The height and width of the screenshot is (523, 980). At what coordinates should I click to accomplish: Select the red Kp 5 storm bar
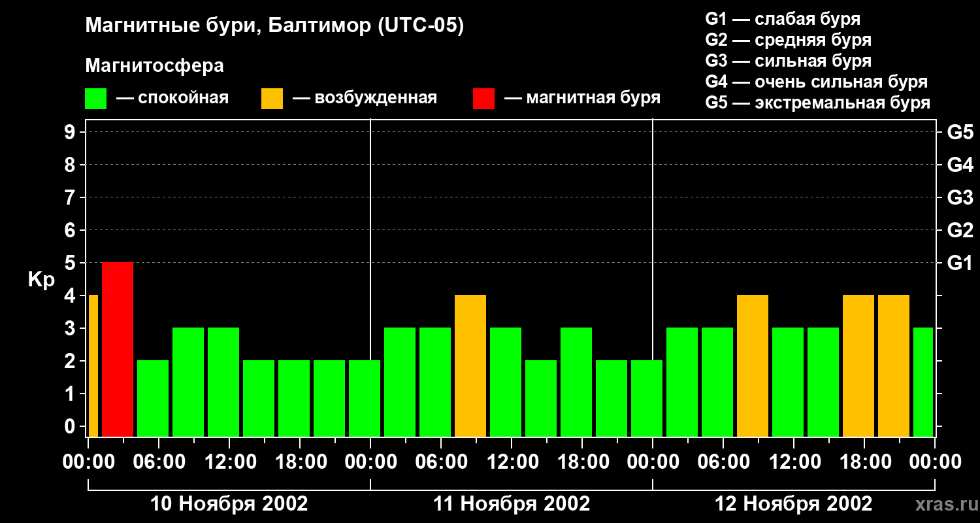tap(118, 350)
